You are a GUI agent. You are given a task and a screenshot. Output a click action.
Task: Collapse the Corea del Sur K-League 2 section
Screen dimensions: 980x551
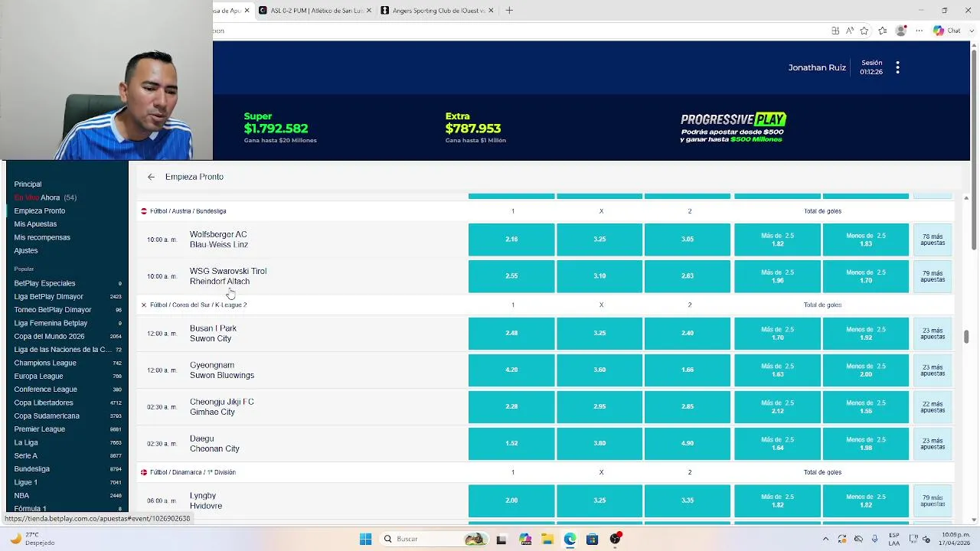click(x=143, y=305)
